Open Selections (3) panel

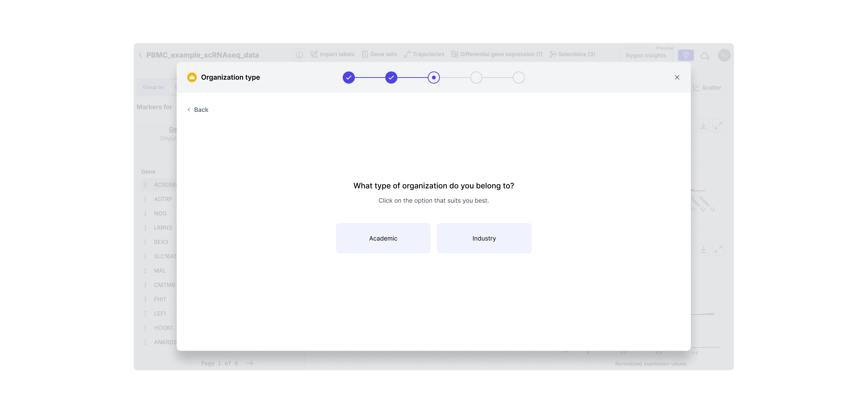coord(572,54)
